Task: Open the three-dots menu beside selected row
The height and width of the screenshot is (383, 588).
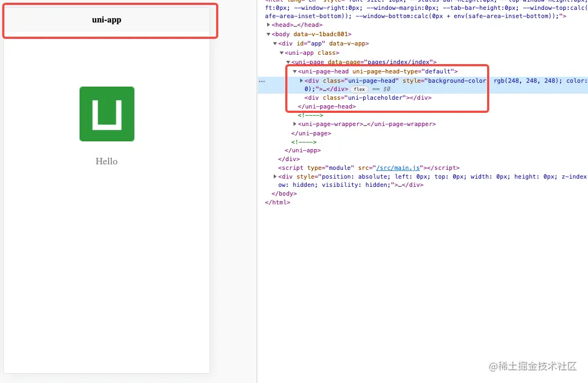Action: coord(262,81)
